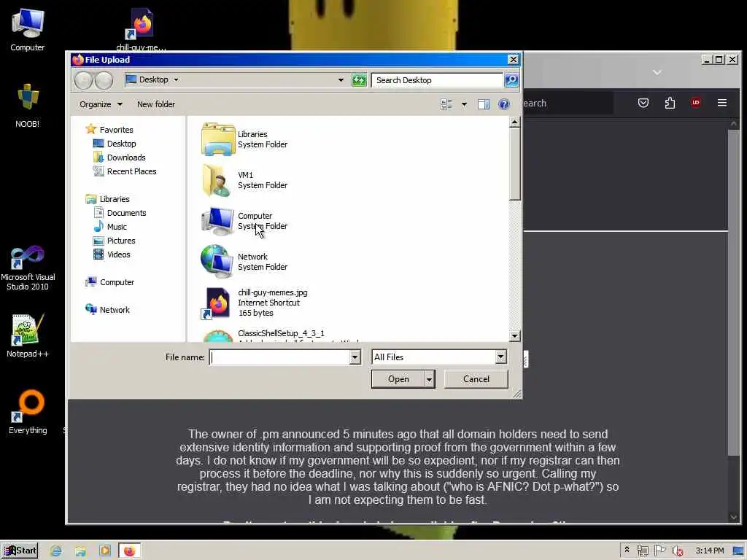Show the preview pane icon
Image resolution: width=747 pixels, height=560 pixels.
(x=484, y=104)
